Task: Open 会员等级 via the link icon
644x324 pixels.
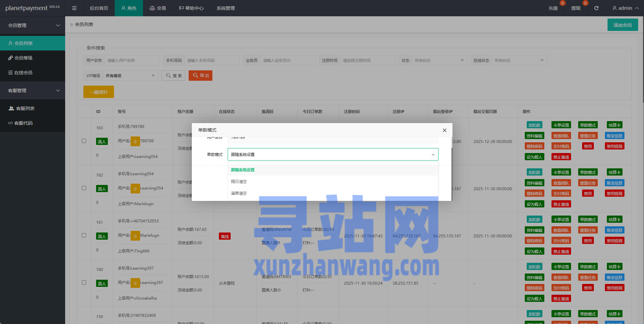Action: coord(10,58)
